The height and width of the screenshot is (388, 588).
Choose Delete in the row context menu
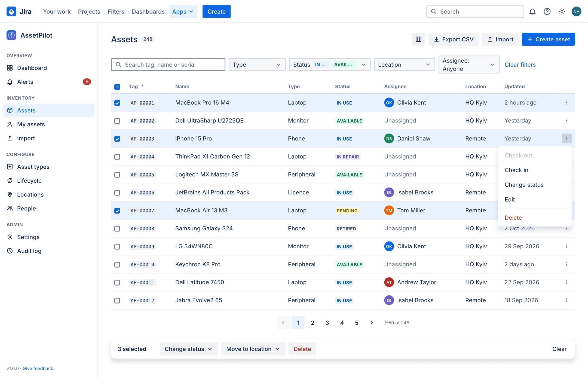click(535, 218)
